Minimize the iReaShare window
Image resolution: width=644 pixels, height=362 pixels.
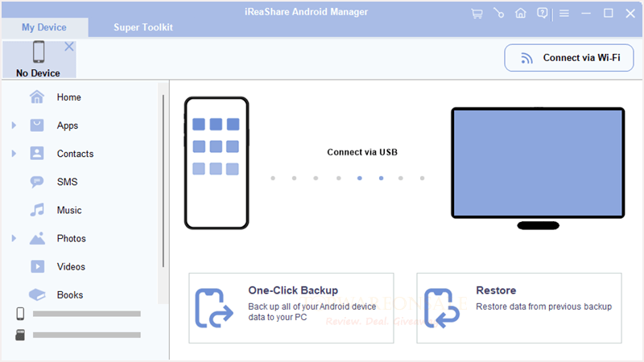tap(586, 14)
